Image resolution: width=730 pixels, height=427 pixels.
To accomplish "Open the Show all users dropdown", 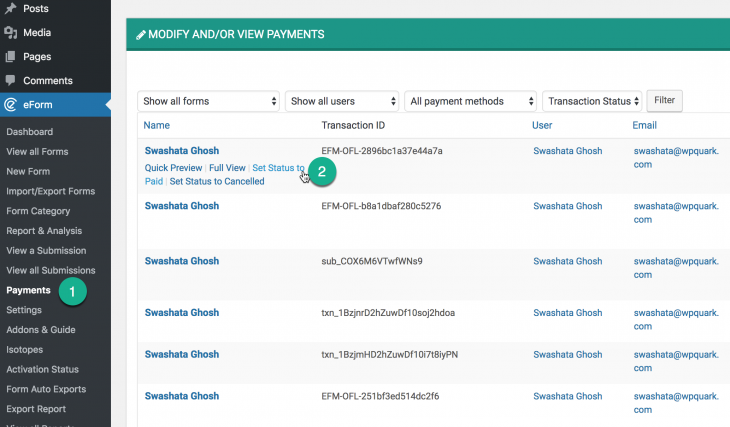I will 342,101.
